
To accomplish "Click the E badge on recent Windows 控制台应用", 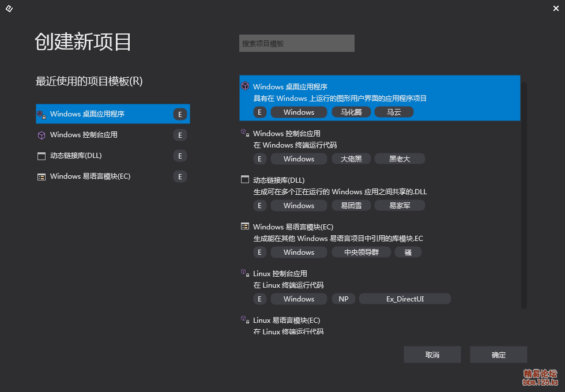I will click(180, 135).
